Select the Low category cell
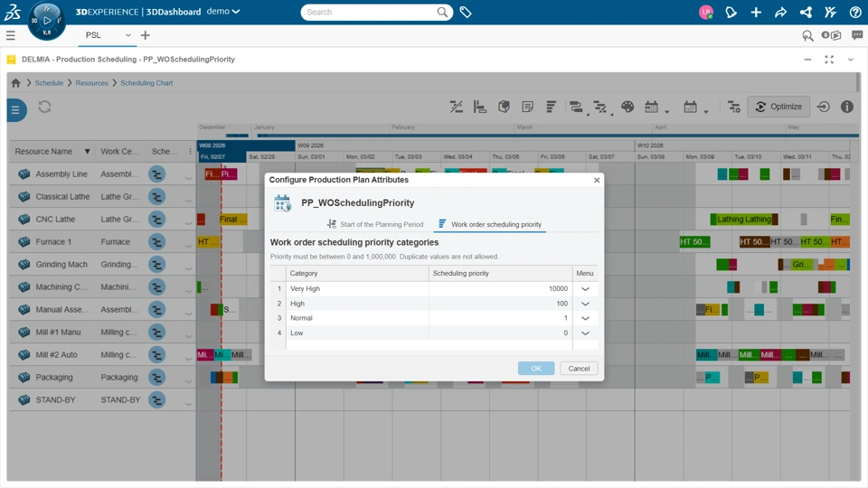 tap(357, 333)
